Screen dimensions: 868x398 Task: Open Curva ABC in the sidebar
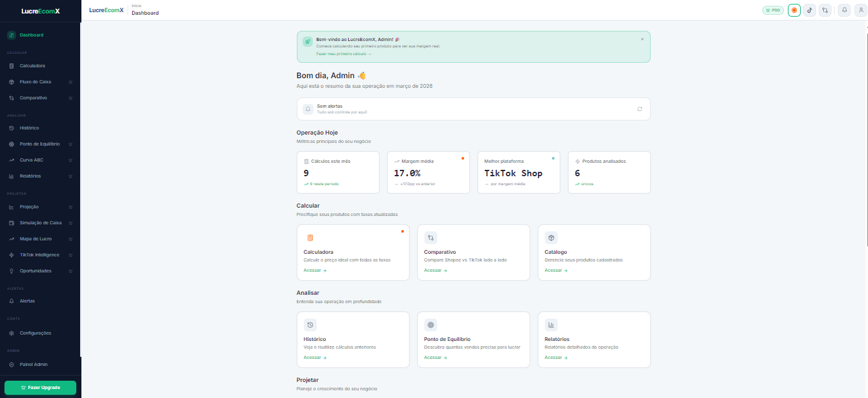coord(40,160)
